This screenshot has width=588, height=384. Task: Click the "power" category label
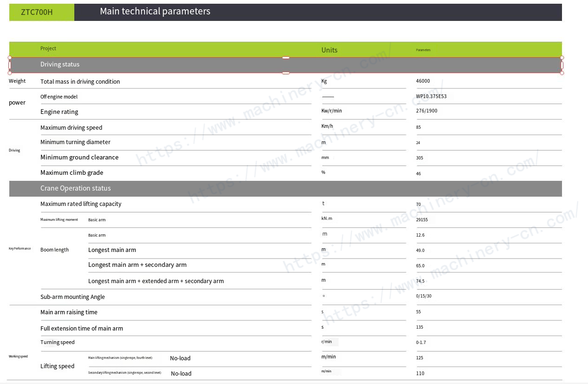click(17, 103)
